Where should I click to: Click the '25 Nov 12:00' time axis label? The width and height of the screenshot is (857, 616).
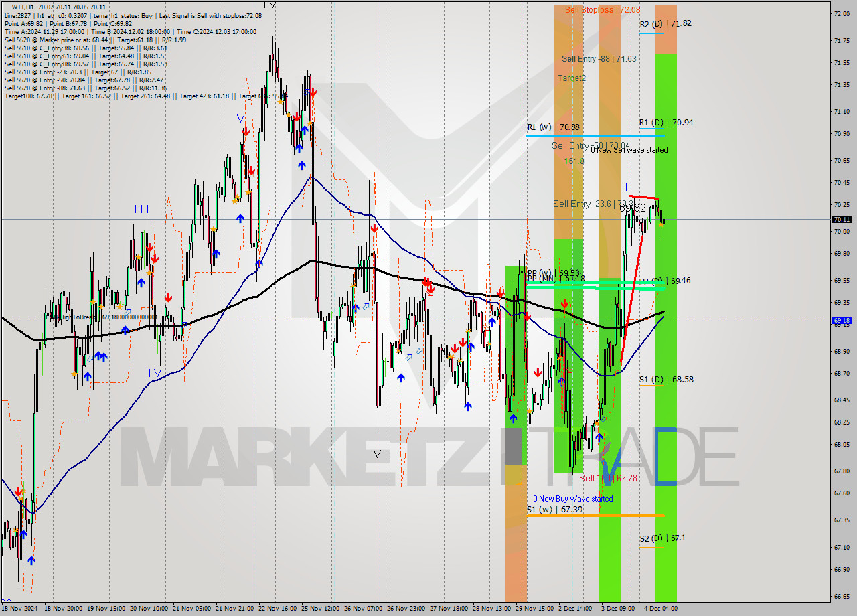pyautogui.click(x=319, y=609)
